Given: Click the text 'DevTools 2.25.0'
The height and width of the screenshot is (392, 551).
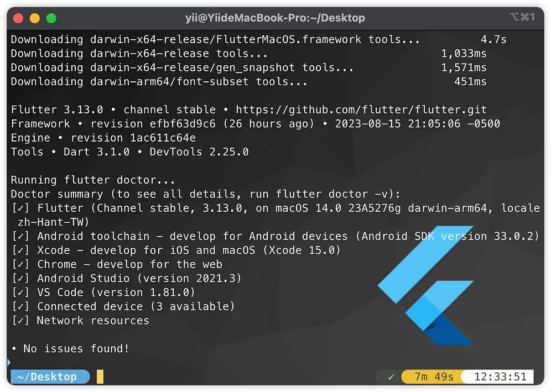Looking at the screenshot, I should click(199, 151).
